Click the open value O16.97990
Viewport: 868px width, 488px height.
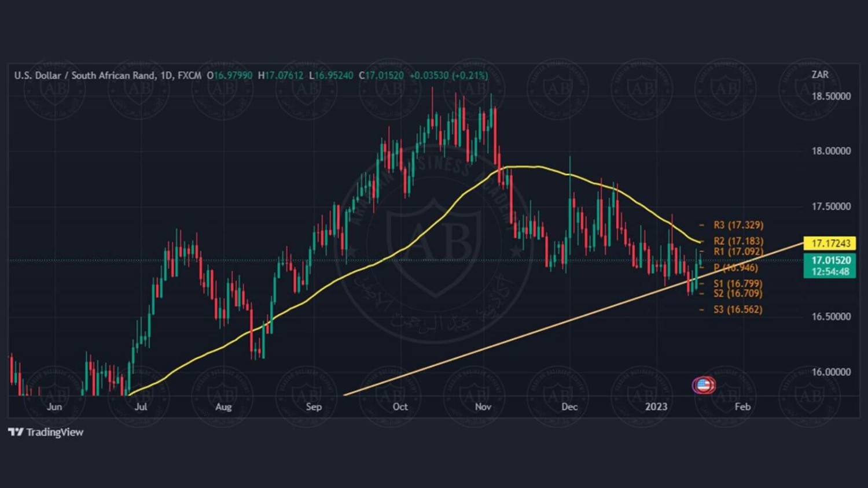click(230, 75)
